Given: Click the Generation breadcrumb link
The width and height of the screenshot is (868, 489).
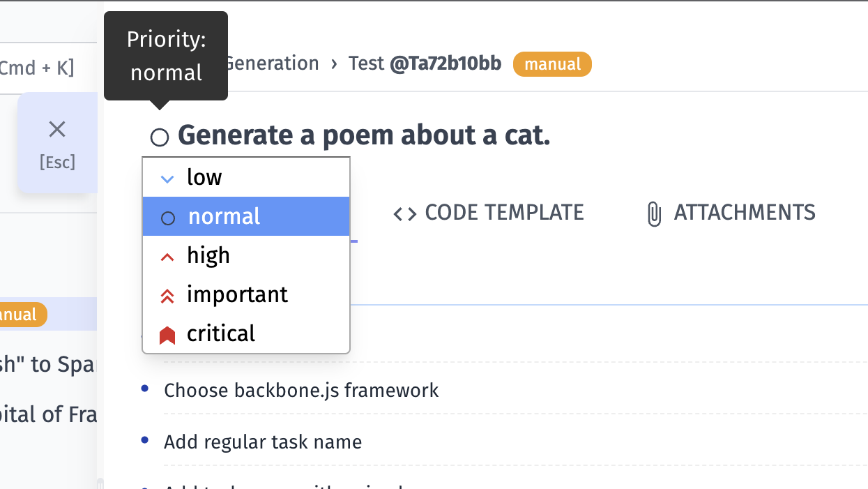Looking at the screenshot, I should click(272, 63).
